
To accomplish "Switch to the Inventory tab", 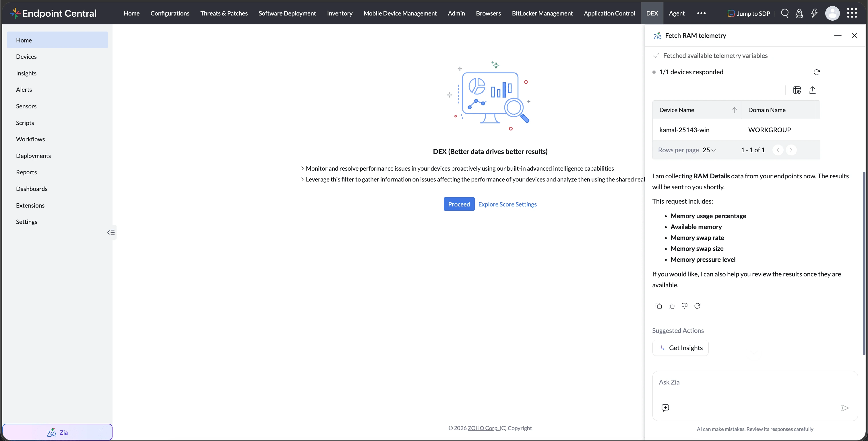I will [340, 13].
